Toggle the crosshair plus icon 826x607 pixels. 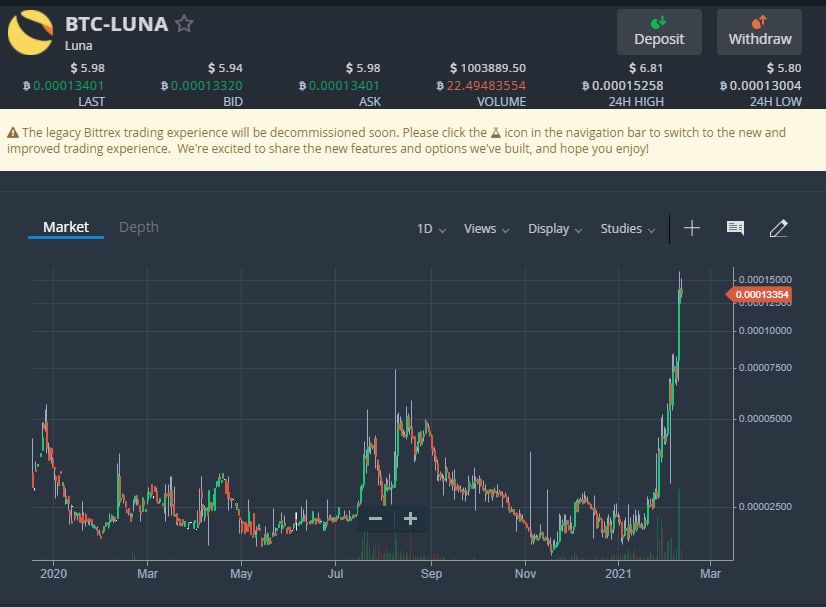tap(692, 228)
